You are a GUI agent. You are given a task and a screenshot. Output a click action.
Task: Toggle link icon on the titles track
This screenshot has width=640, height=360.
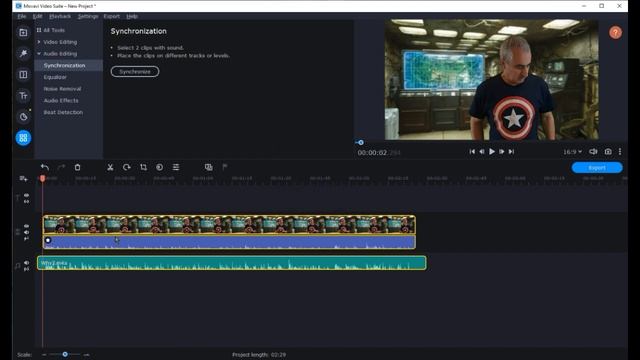[27, 202]
